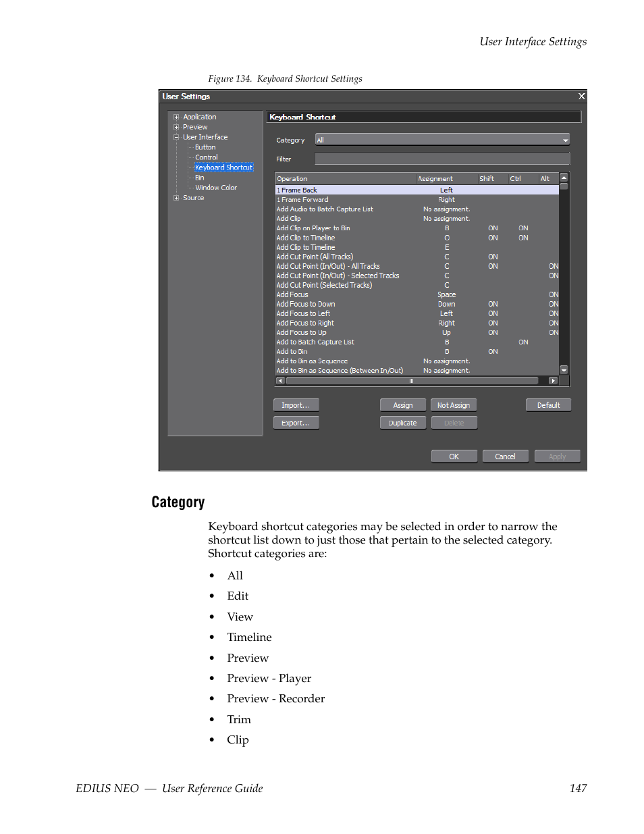The image size is (644, 834).
Task: Expand the Application tree node
Action: click(x=176, y=117)
